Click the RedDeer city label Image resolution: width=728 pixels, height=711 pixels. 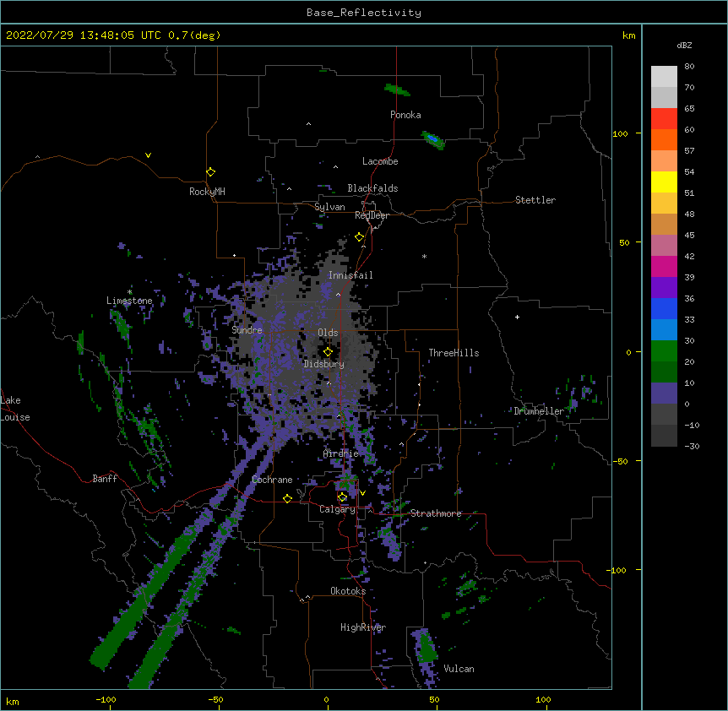pyautogui.click(x=372, y=215)
